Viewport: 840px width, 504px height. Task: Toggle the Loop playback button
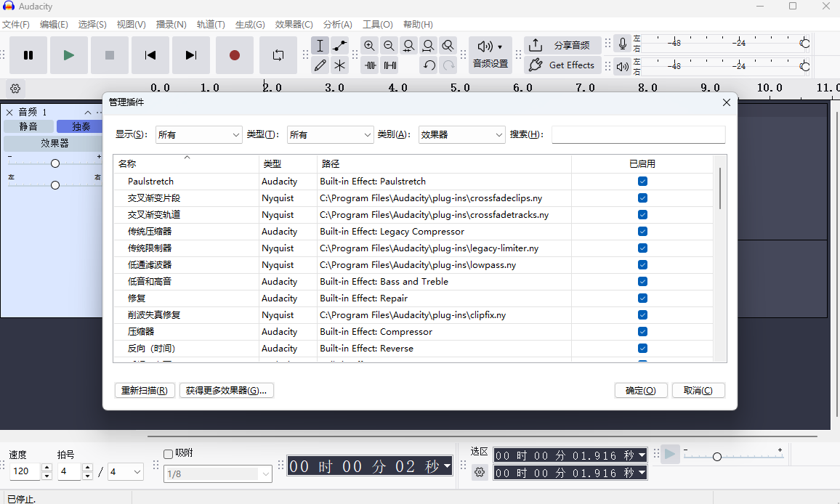[278, 55]
